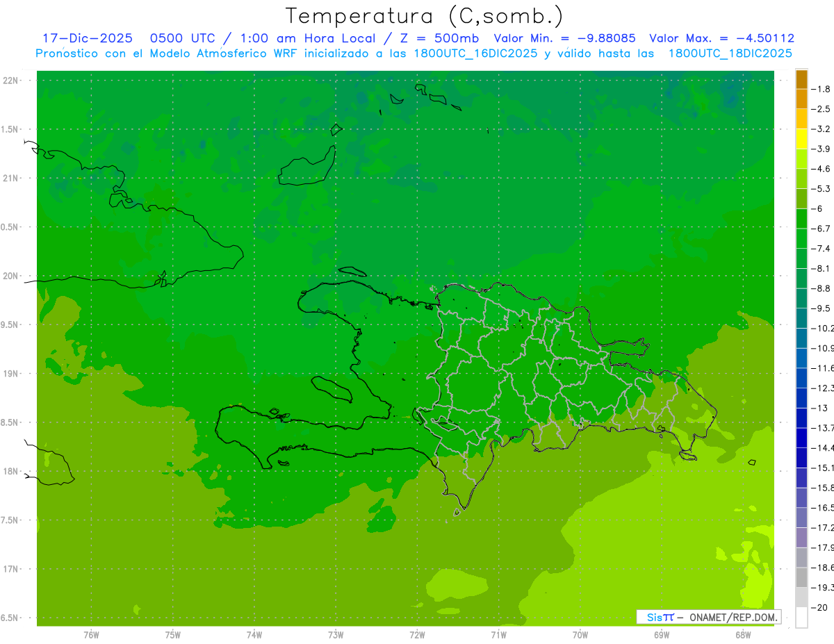Click the '18N' latitude label
The width and height of the screenshot is (834, 644).
click(x=12, y=471)
